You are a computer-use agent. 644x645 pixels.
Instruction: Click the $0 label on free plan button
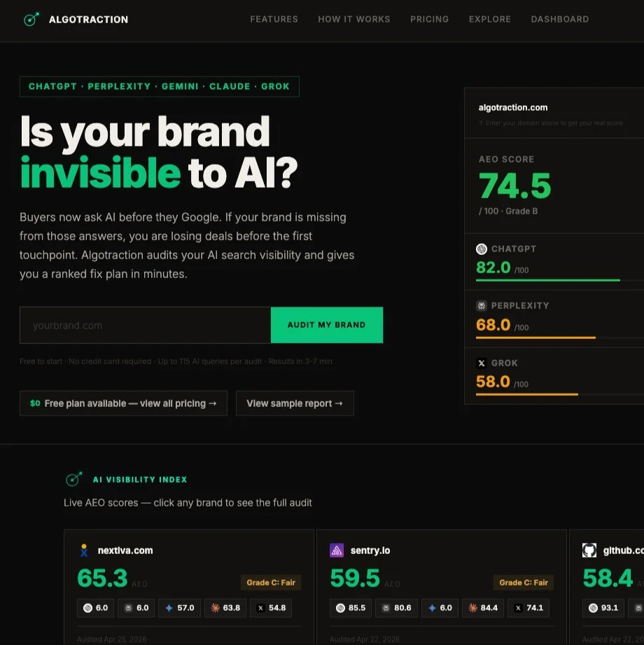tap(35, 403)
